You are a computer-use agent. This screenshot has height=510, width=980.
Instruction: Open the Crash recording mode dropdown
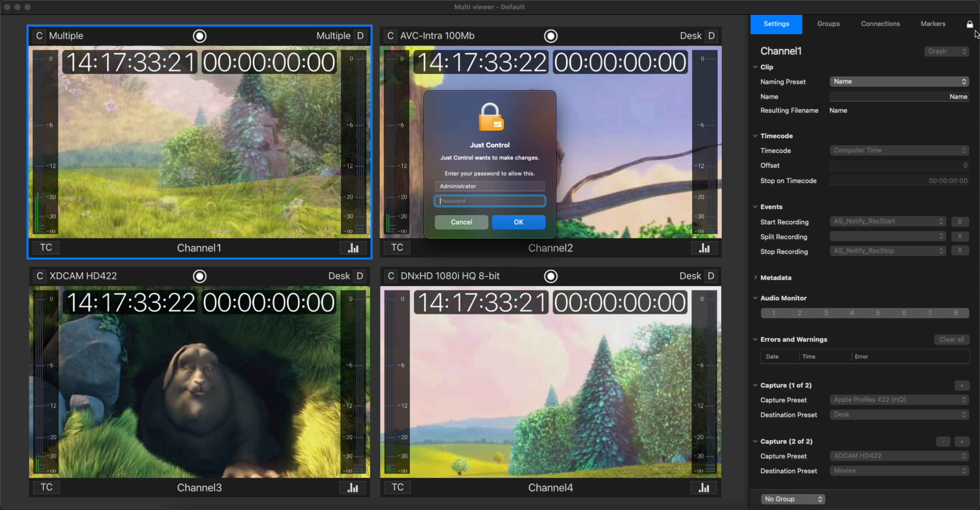coord(947,51)
